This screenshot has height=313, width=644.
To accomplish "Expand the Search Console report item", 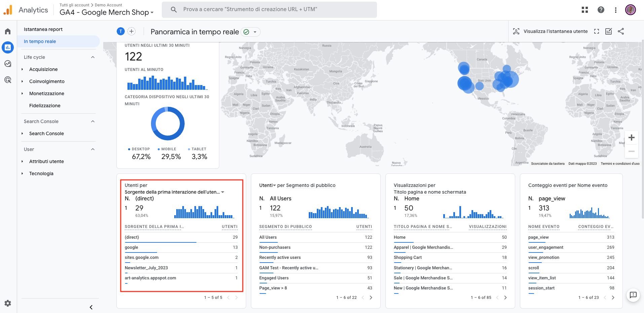I will point(23,133).
